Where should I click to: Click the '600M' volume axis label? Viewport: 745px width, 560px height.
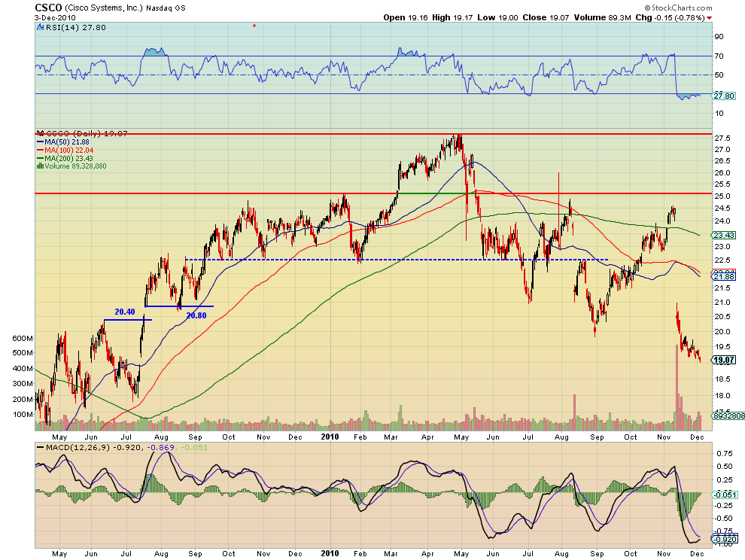23,339
